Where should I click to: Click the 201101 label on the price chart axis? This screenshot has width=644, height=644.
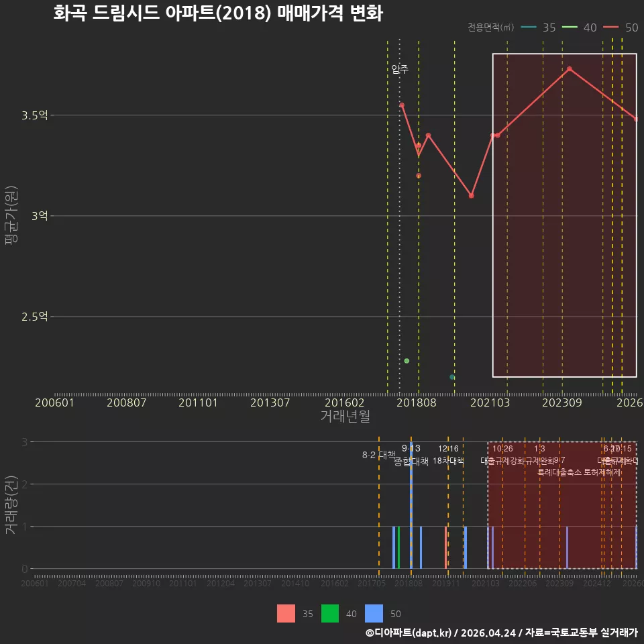tap(198, 402)
